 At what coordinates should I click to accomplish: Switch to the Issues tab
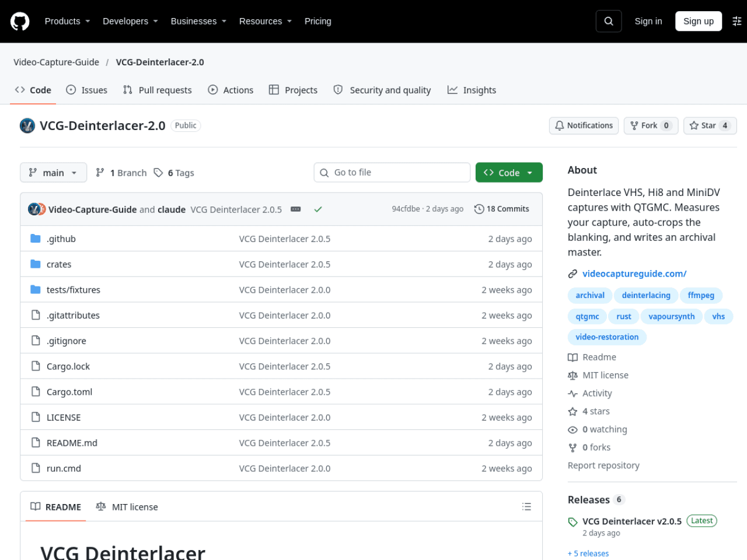87,90
